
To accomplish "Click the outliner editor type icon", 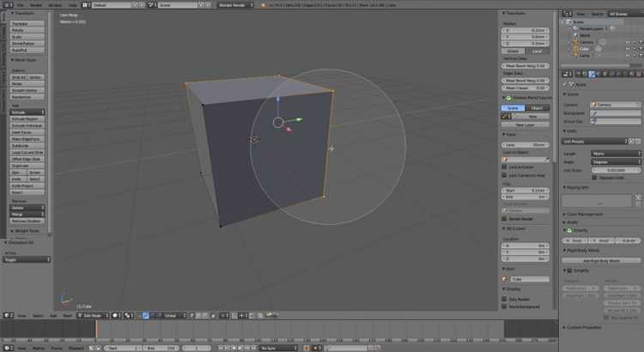I will point(568,14).
